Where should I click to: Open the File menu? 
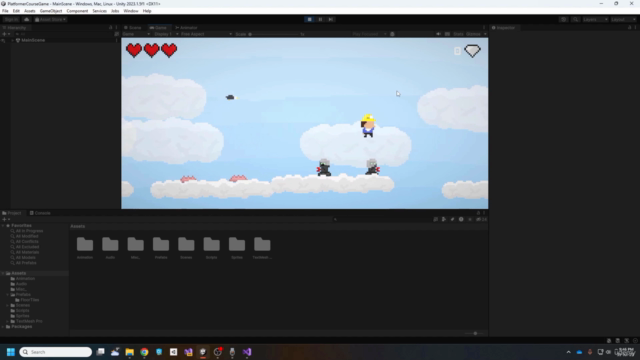point(5,11)
